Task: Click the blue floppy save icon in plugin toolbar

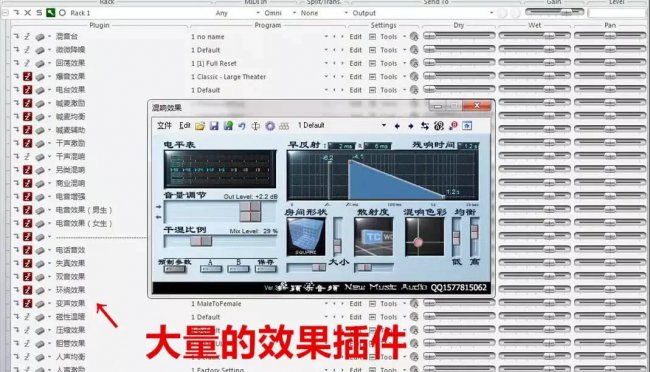Action: [x=214, y=126]
